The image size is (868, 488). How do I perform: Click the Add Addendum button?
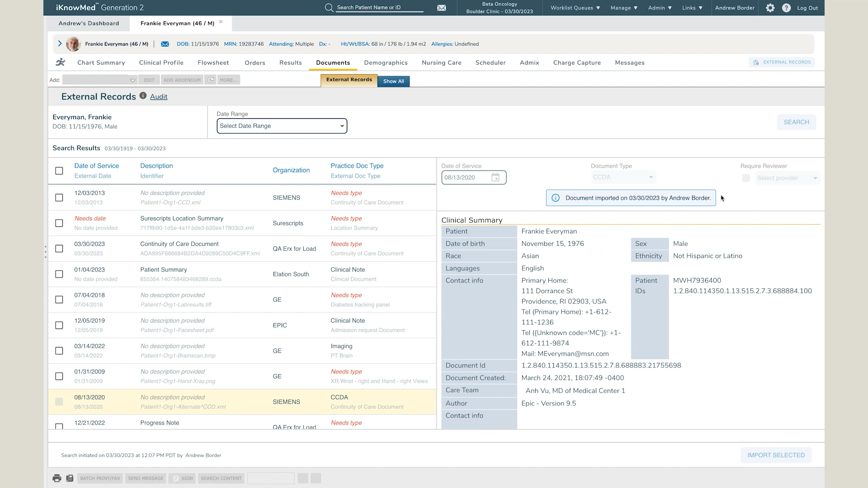[182, 80]
